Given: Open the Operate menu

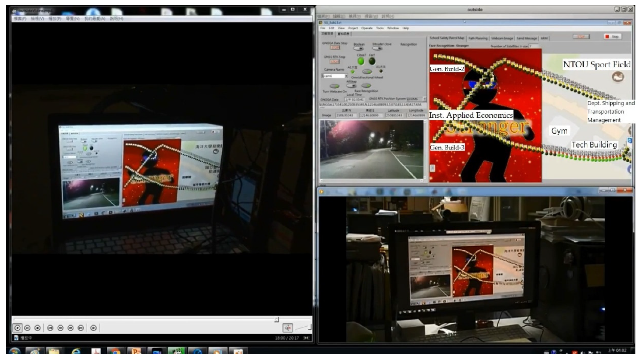Looking at the screenshot, I should (367, 28).
